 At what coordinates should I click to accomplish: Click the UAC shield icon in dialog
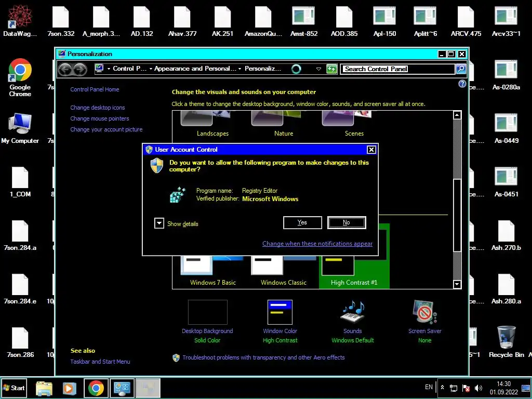click(x=157, y=166)
